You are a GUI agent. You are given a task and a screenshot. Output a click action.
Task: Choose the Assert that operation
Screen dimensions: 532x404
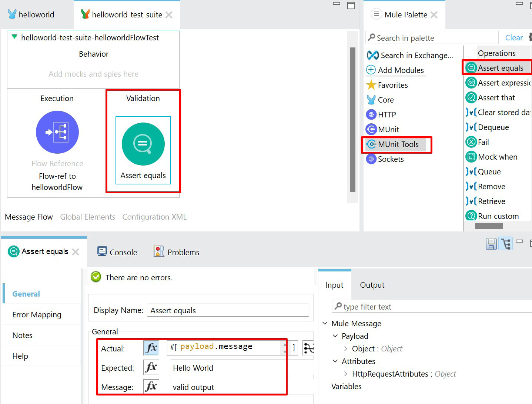pyautogui.click(x=491, y=98)
